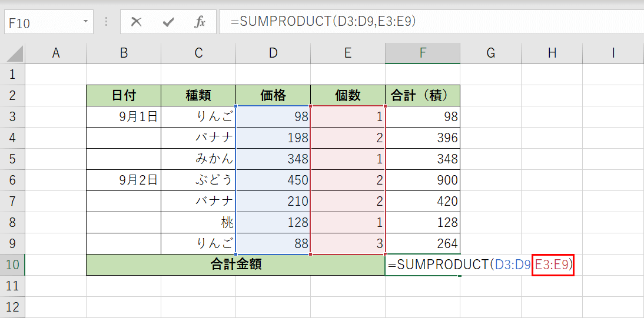This screenshot has width=644, height=318.
Task: Select column D header
Action: [273, 53]
